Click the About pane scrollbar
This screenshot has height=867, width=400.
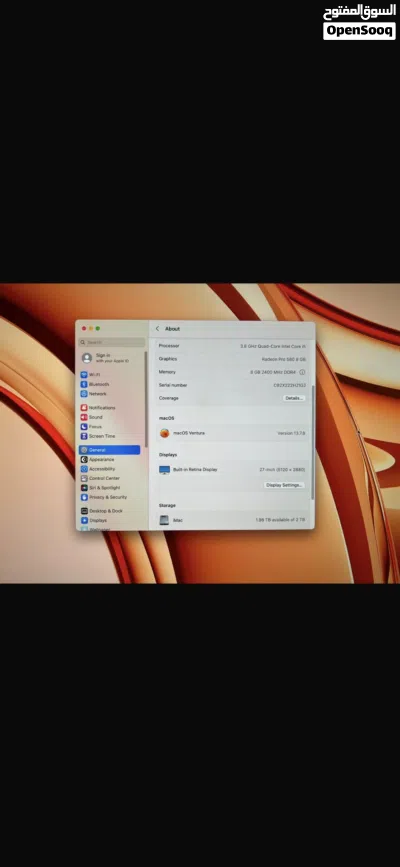click(313, 441)
